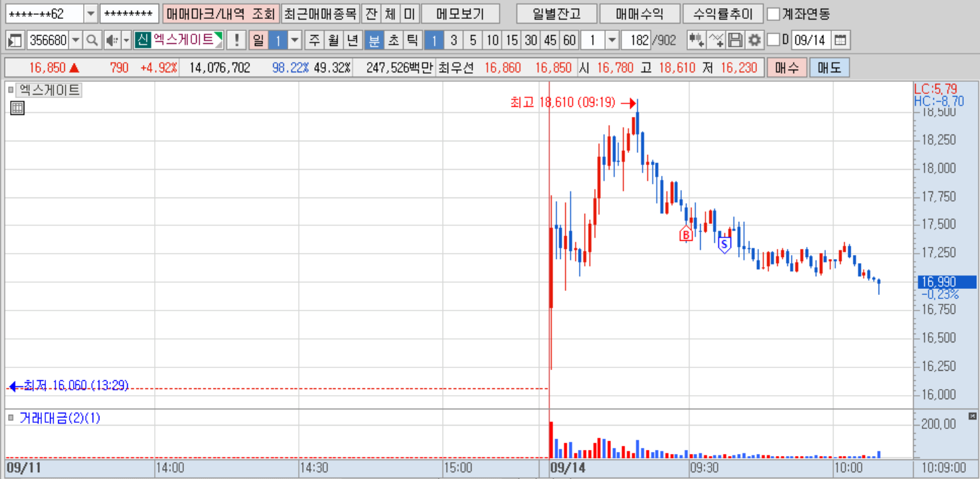The width and height of the screenshot is (980, 479).
Task: Open the 일별잔고 daily balance
Action: point(556,14)
